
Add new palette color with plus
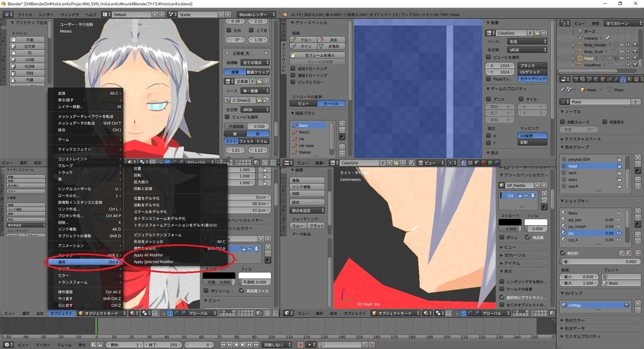tap(544, 194)
